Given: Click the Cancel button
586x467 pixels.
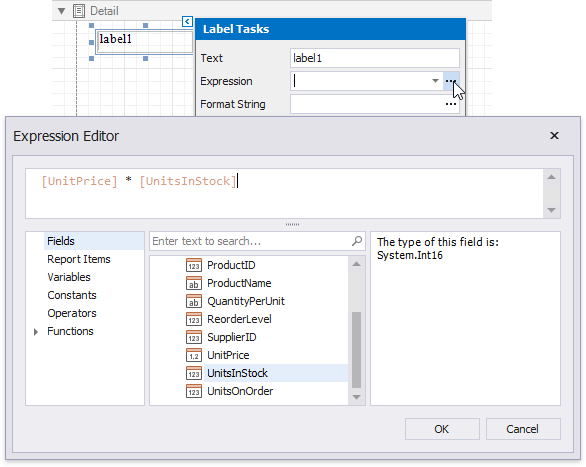Looking at the screenshot, I should point(523,429).
